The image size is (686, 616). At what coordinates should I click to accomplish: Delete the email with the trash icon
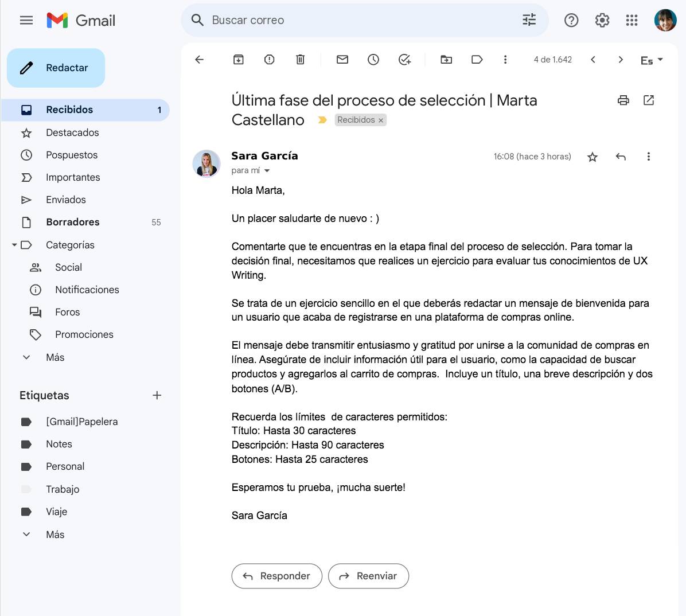tap(300, 59)
